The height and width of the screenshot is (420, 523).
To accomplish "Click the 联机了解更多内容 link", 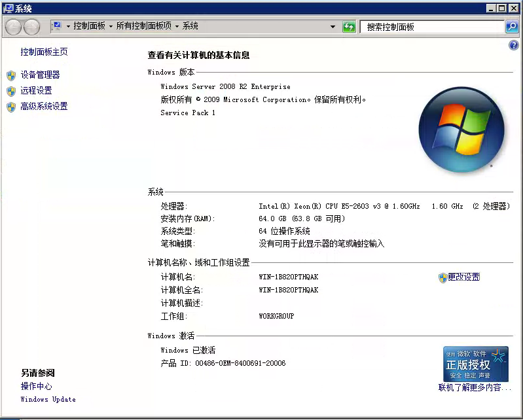I will point(475,387).
